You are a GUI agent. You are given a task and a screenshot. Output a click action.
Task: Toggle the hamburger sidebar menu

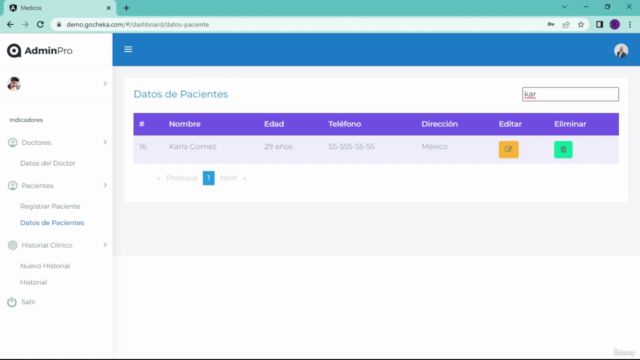128,49
